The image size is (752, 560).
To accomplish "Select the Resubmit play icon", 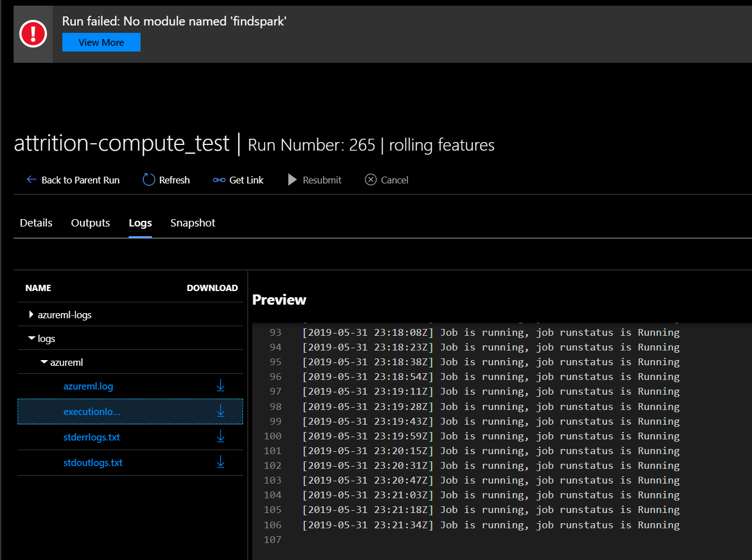I will (292, 179).
